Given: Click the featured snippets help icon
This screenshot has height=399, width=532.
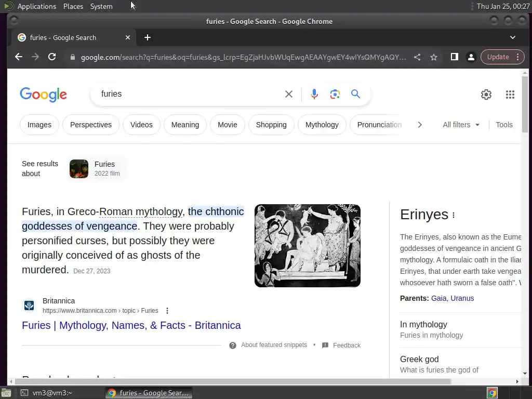Looking at the screenshot, I should pyautogui.click(x=232, y=345).
